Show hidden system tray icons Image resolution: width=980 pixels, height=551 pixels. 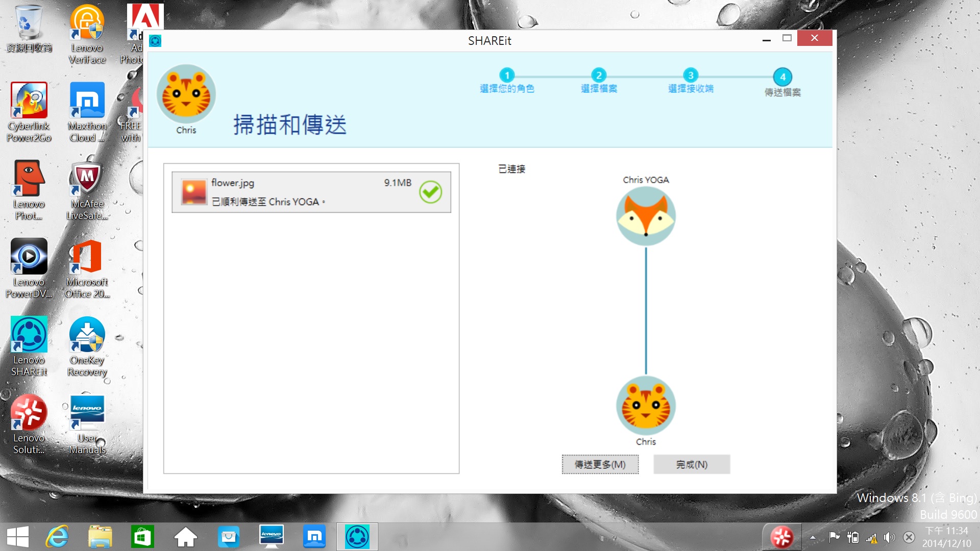tap(813, 537)
